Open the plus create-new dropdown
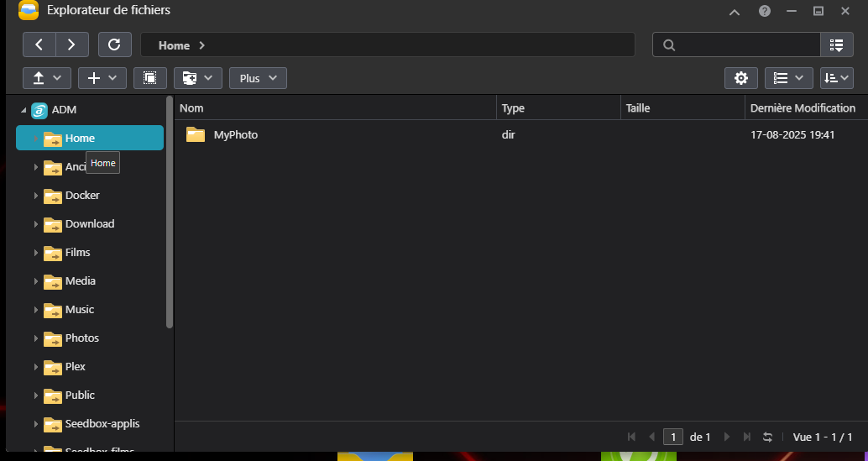The width and height of the screenshot is (868, 461). (x=102, y=78)
